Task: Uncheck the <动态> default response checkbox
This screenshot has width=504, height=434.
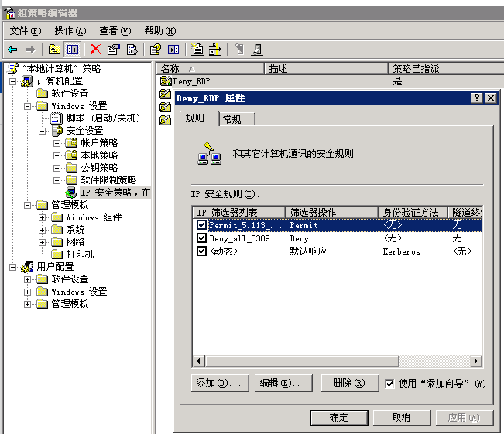Action: 201,251
